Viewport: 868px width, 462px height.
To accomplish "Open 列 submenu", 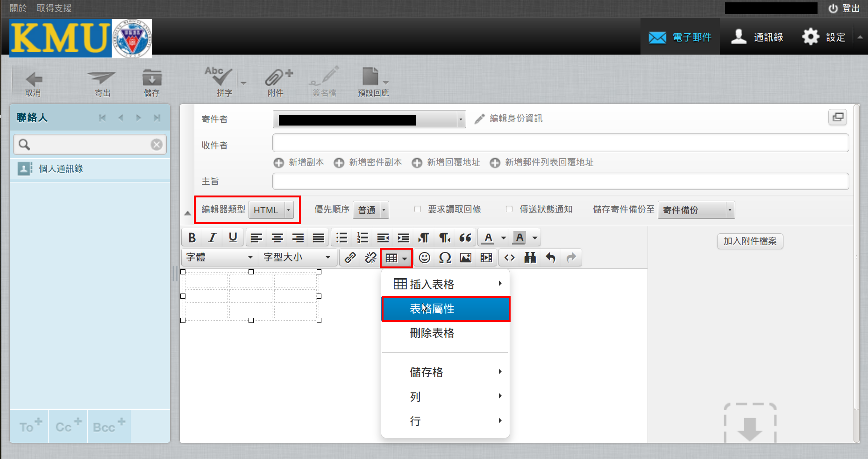I will 446,397.
